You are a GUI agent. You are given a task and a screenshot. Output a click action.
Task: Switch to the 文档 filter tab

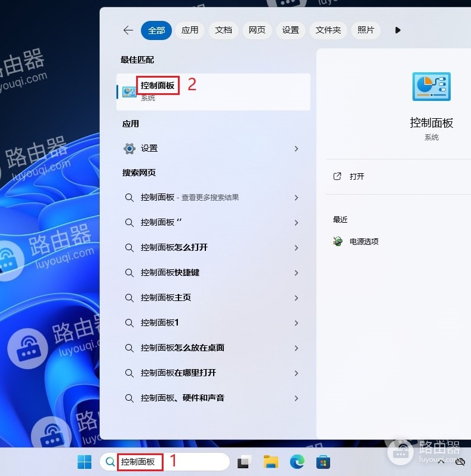(223, 30)
